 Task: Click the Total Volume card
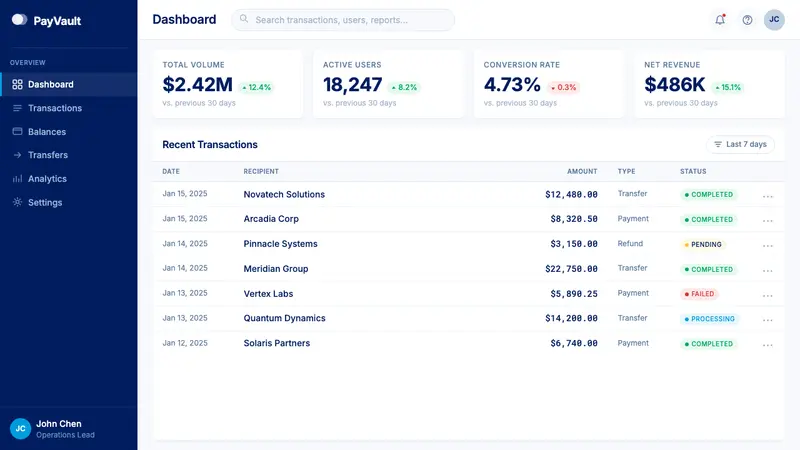click(228, 84)
